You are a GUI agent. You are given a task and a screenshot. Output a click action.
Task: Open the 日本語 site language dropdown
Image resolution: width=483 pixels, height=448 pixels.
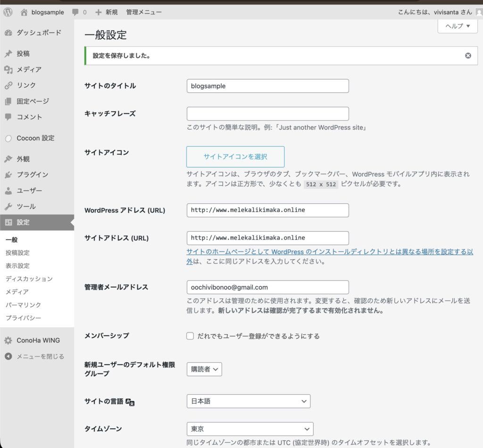tap(248, 401)
